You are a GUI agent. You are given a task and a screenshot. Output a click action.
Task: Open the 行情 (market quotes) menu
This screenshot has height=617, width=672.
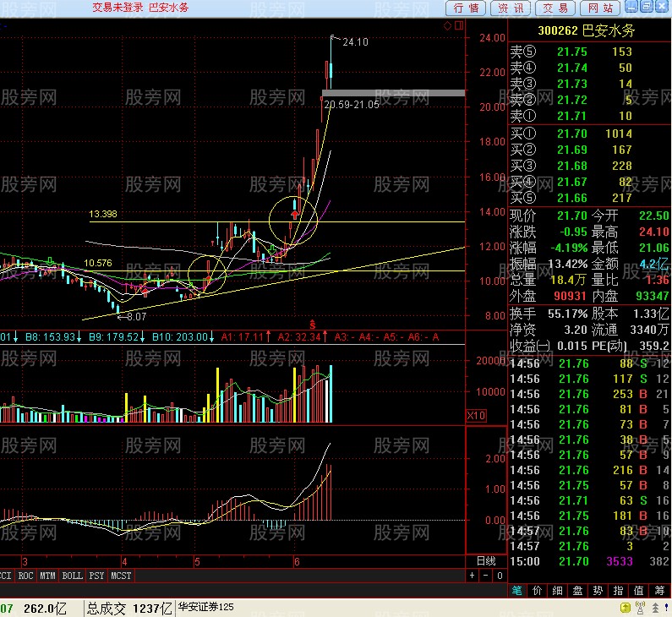466,8
